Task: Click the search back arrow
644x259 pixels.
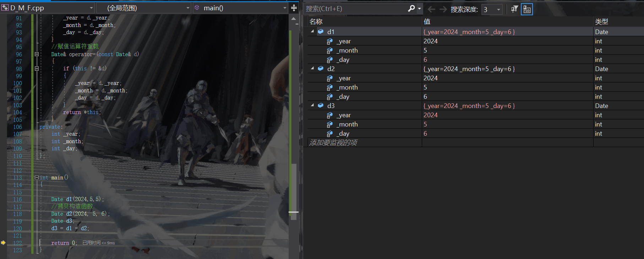Action: pos(431,9)
